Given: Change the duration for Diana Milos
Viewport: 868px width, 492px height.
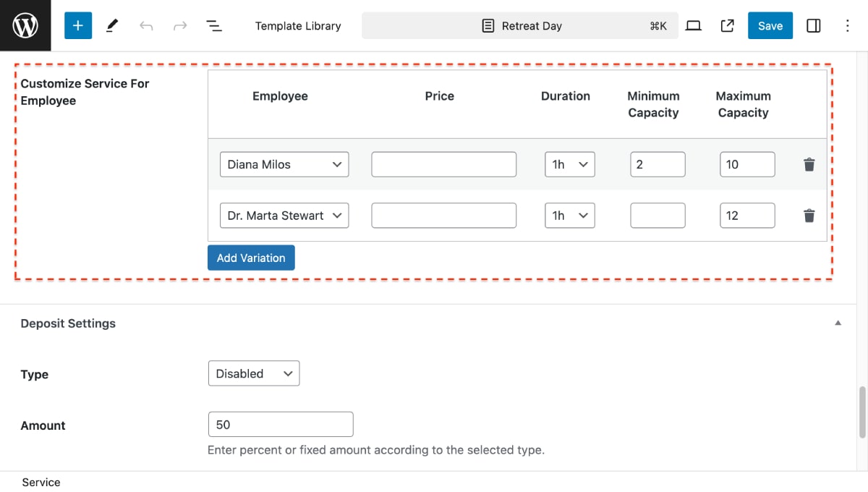Looking at the screenshot, I should (x=570, y=164).
